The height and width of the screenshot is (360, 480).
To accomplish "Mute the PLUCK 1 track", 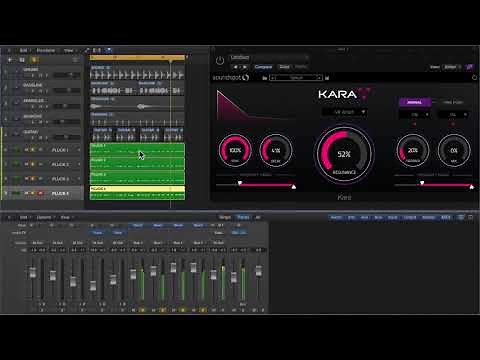I will (x=27, y=150).
